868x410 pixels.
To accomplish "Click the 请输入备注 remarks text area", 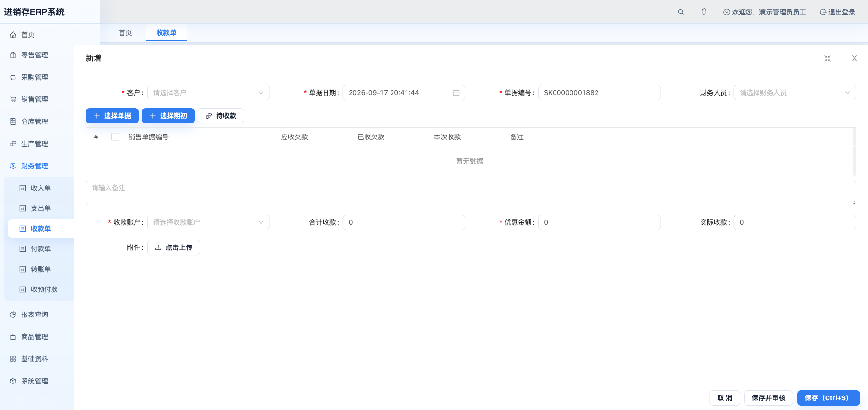I will pyautogui.click(x=471, y=192).
